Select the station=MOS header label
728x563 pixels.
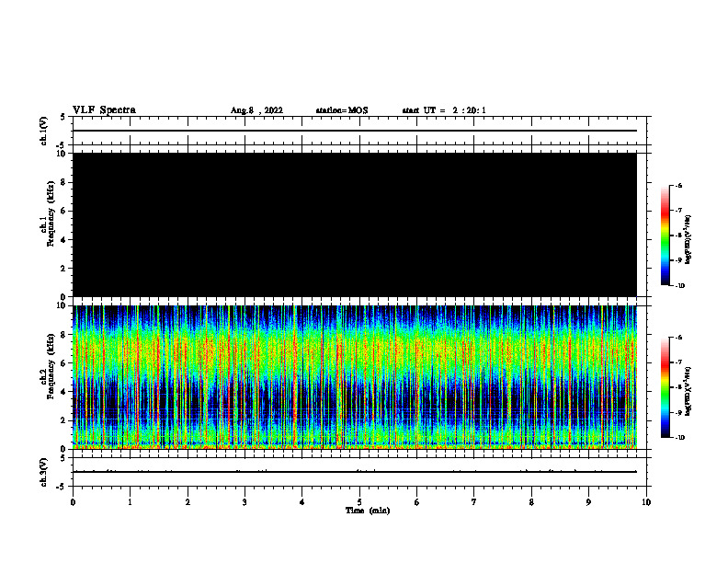pyautogui.click(x=342, y=110)
